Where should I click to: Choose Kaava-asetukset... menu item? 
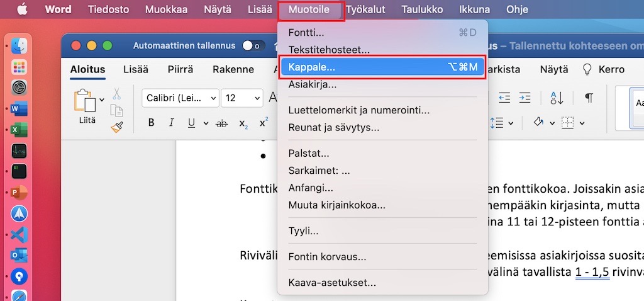382,283
